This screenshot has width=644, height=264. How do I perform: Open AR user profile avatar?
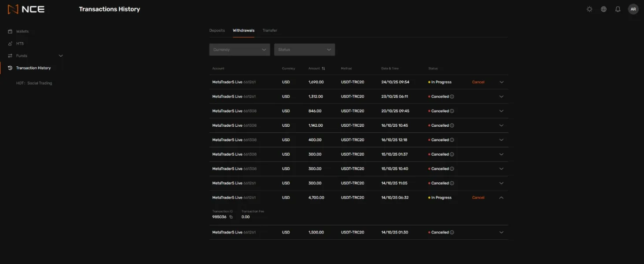click(633, 9)
